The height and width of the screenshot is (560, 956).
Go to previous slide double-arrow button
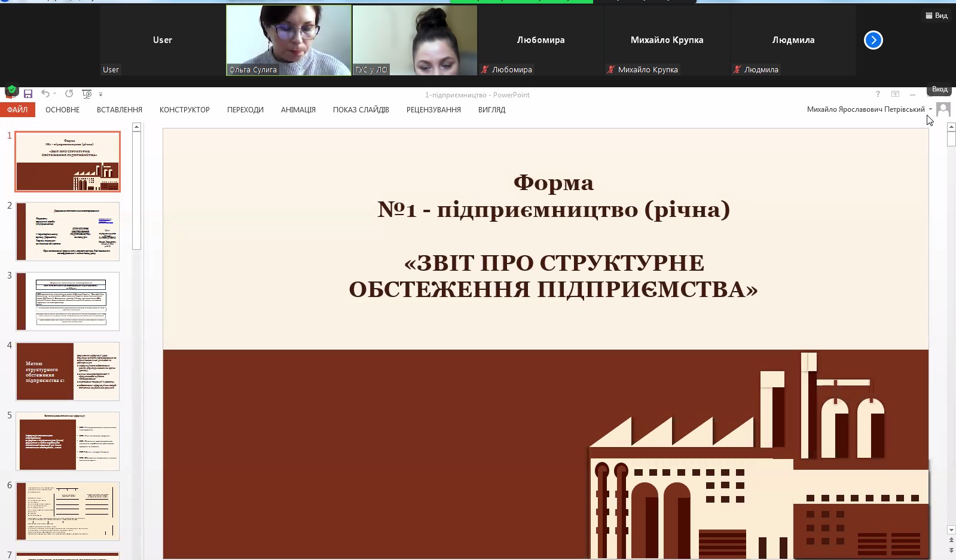coord(951,540)
